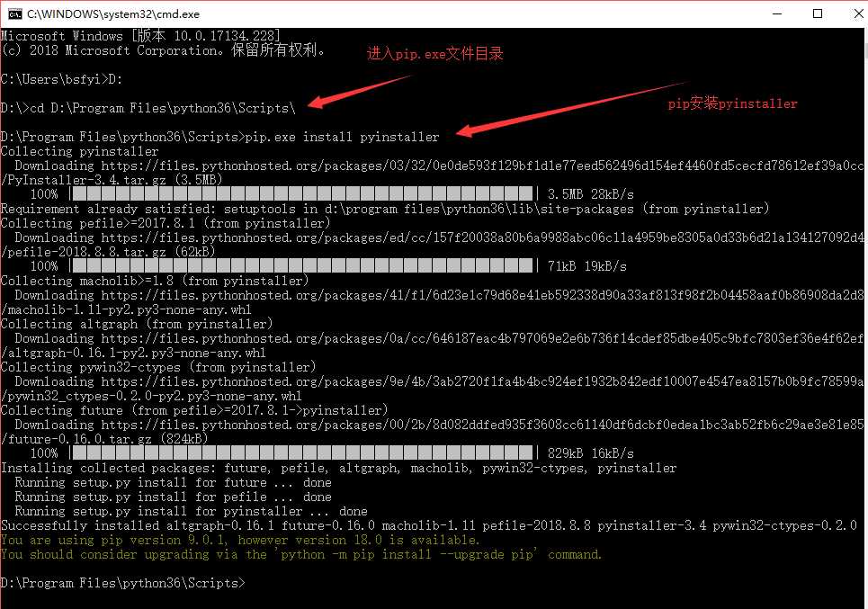Click the 'pip.exe install pyinstaller' command text
The image size is (868, 609).
point(342,137)
